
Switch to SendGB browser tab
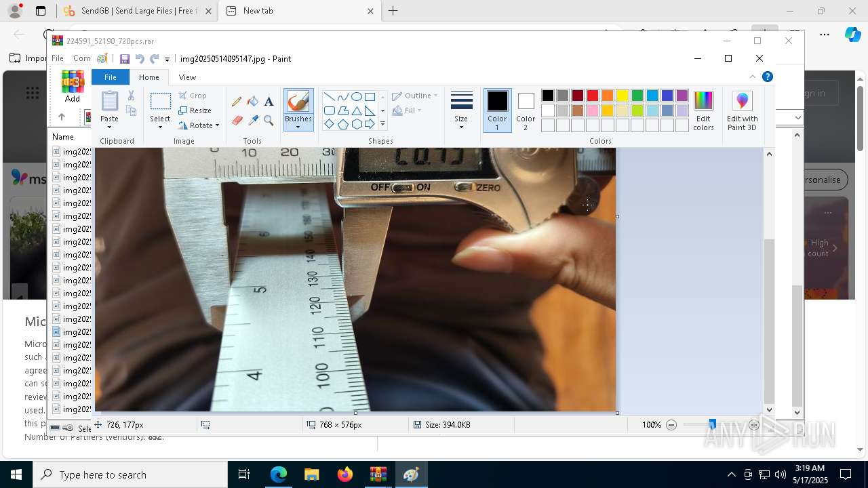138,11
